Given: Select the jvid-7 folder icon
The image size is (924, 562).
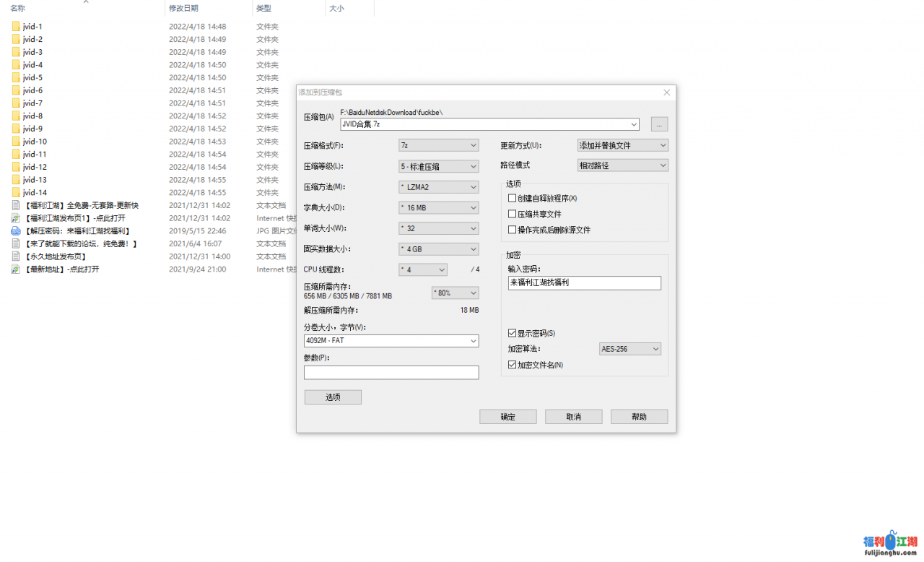Looking at the screenshot, I should click(x=16, y=103).
